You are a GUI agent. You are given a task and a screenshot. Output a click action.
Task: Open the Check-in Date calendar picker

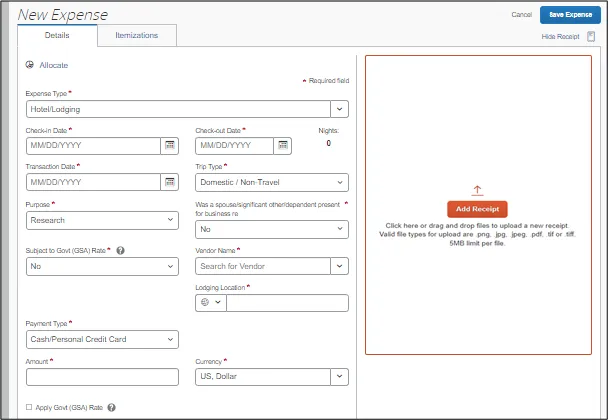[169, 146]
